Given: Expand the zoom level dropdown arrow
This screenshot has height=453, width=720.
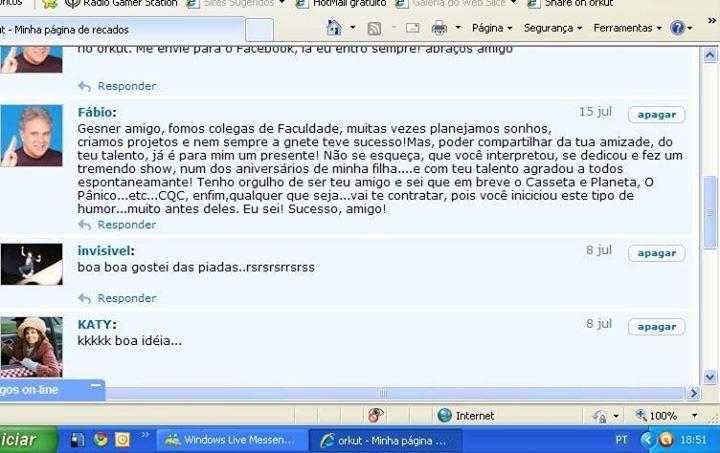Looking at the screenshot, I should click(694, 415).
